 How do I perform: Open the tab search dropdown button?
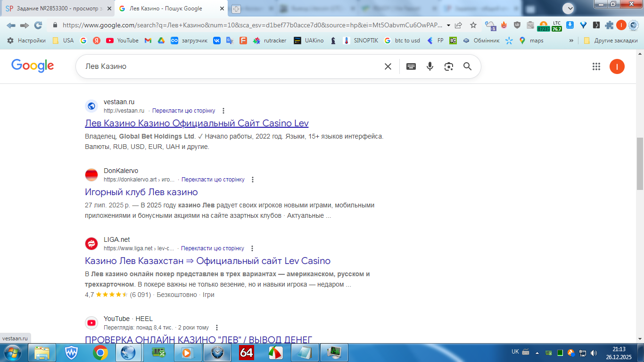point(568,8)
